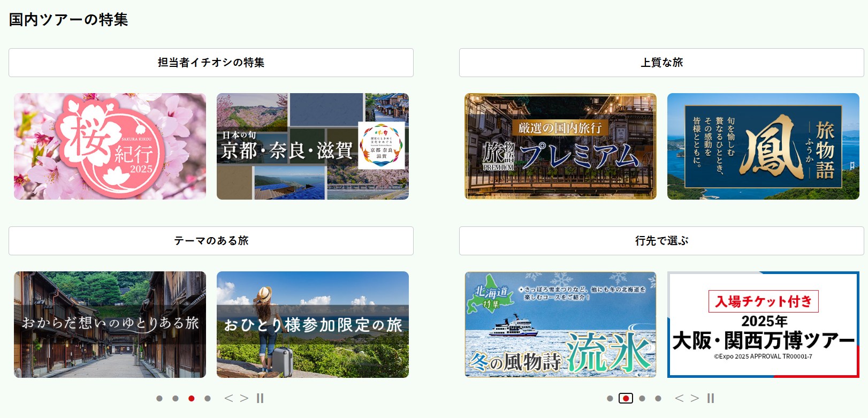Pause the right carousel slideshow
Image resolution: width=868 pixels, height=418 pixels.
[x=711, y=398]
